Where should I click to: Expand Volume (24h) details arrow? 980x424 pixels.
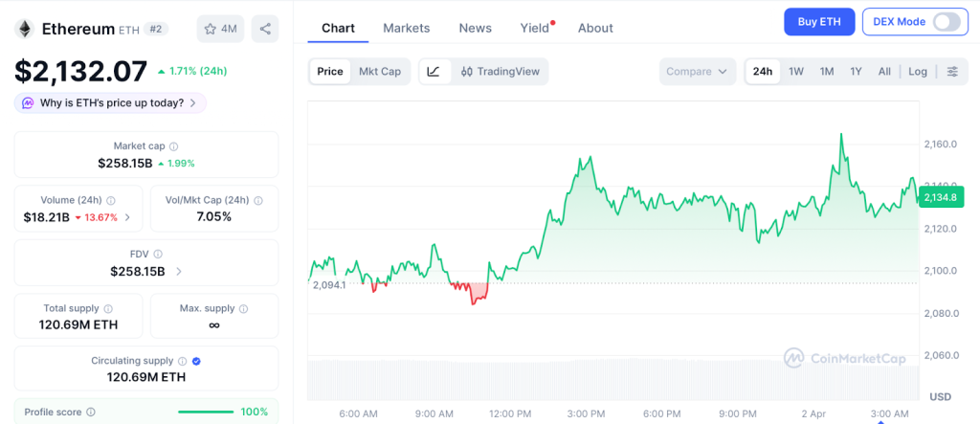[x=128, y=217]
